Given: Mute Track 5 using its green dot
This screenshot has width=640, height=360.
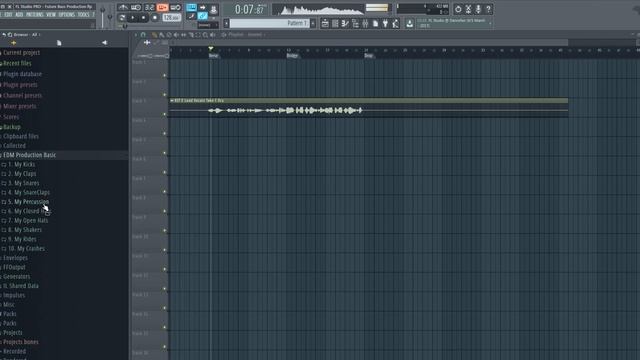Looking at the screenshot, I should tap(165, 153).
